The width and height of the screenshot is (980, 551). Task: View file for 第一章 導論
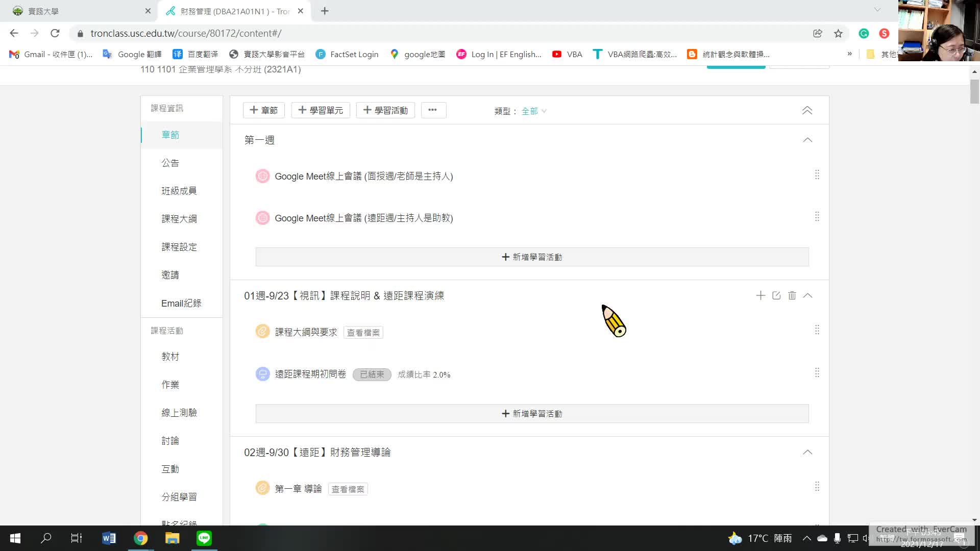click(x=348, y=489)
